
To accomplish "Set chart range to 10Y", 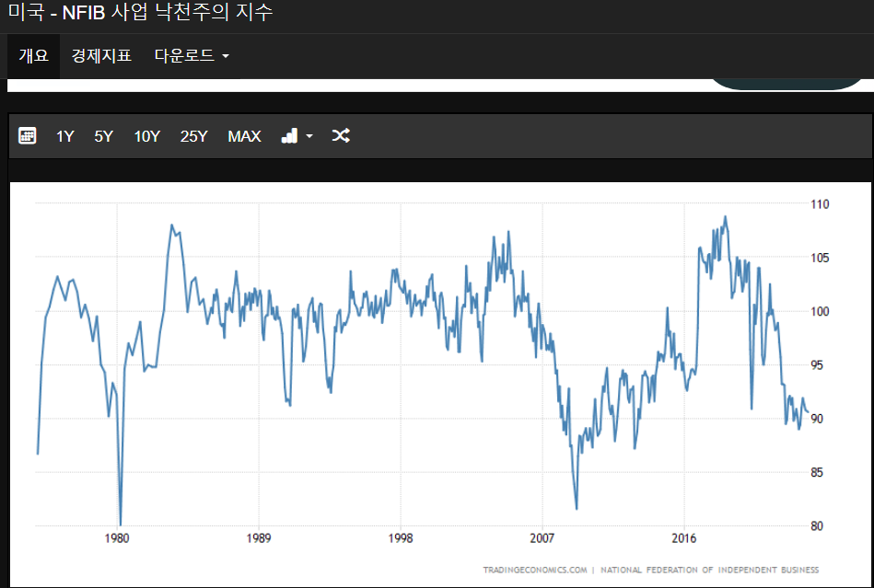I will [147, 136].
